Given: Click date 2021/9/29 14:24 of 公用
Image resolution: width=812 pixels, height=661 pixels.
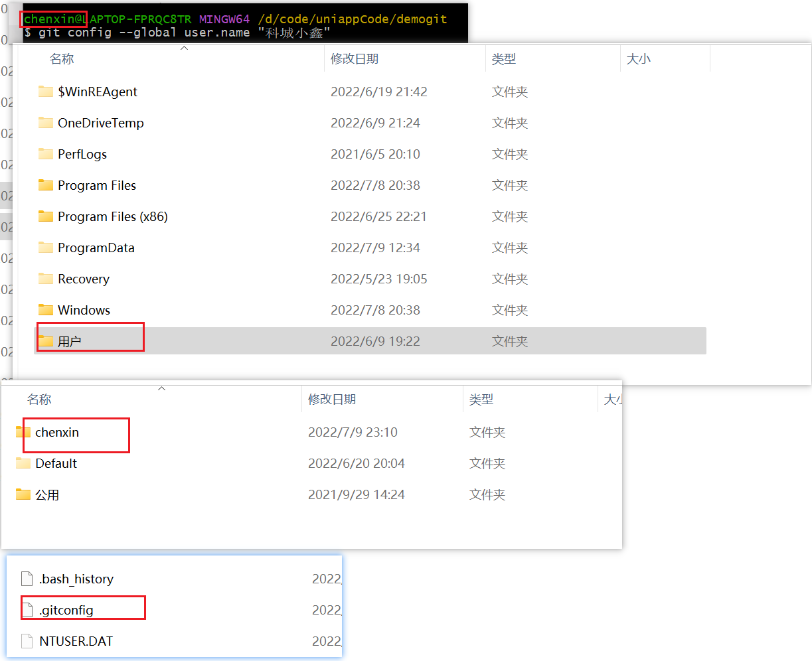Looking at the screenshot, I should click(x=357, y=494).
